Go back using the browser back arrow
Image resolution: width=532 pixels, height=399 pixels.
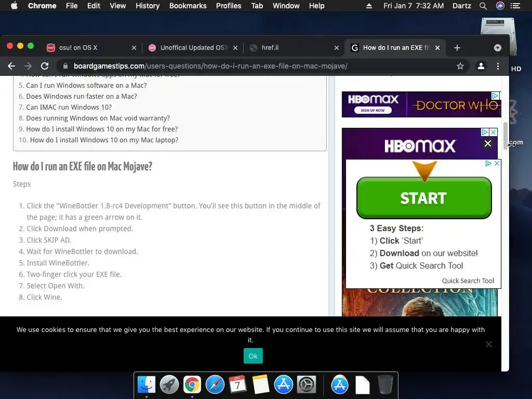[11, 66]
